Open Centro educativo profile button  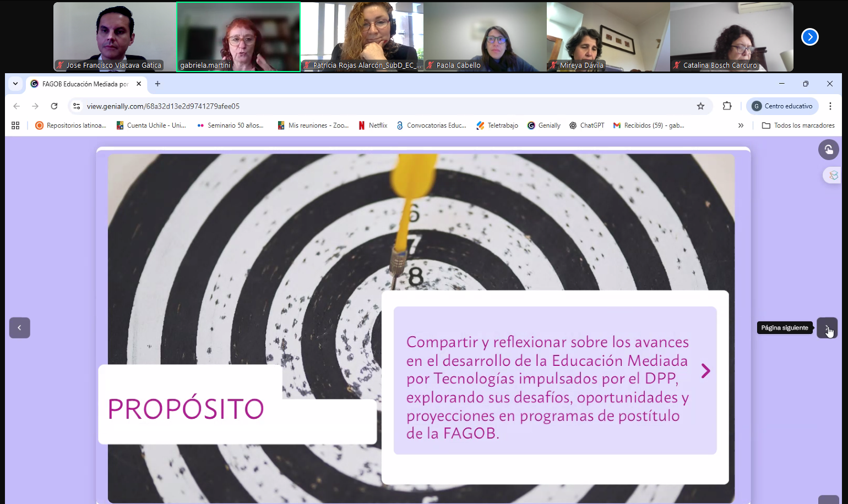pos(782,106)
